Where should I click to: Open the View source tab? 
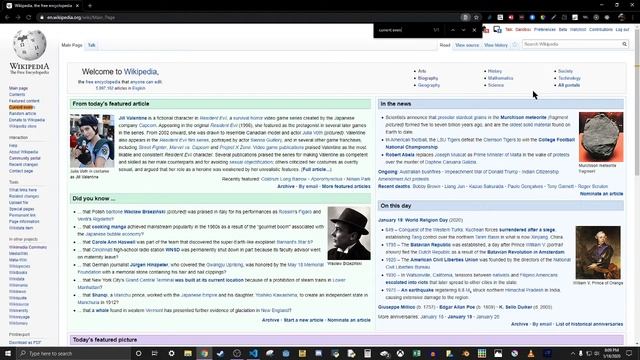(x=467, y=45)
